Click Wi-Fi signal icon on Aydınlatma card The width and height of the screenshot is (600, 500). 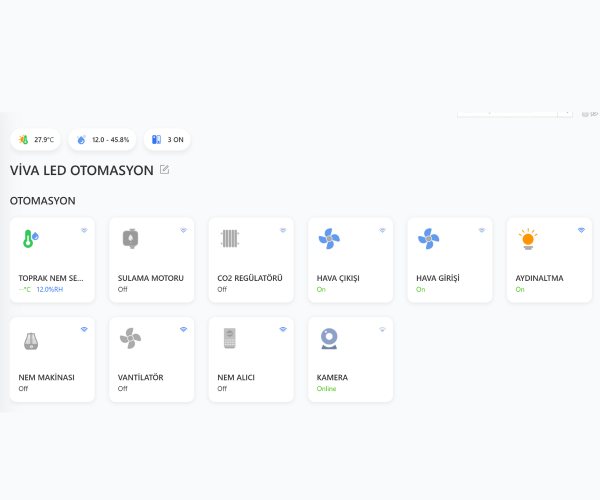[581, 230]
